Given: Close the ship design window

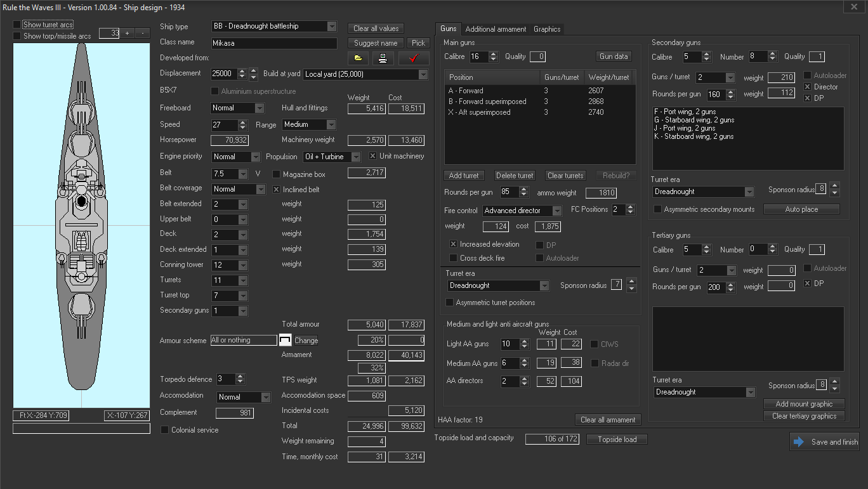Looking at the screenshot, I should point(853,7).
